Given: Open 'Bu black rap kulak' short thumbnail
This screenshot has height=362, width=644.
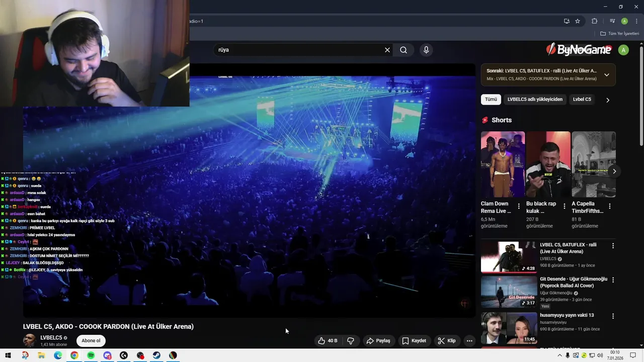Looking at the screenshot, I should point(548,164).
